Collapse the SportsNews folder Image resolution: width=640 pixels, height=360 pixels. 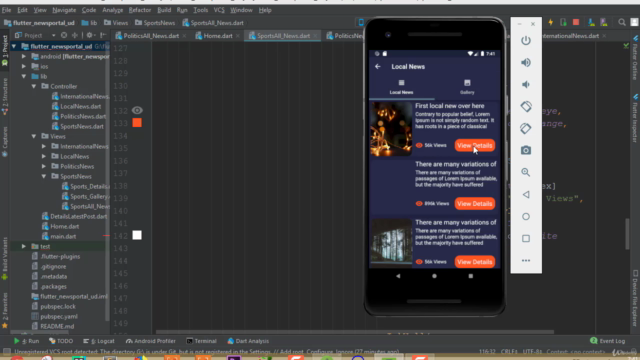[44, 176]
